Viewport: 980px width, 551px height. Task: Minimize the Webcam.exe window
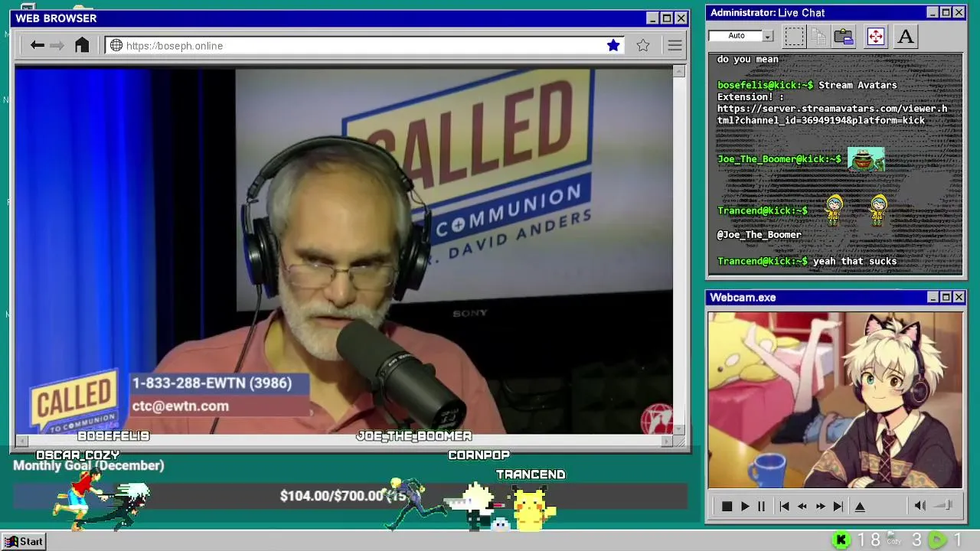[x=932, y=297]
